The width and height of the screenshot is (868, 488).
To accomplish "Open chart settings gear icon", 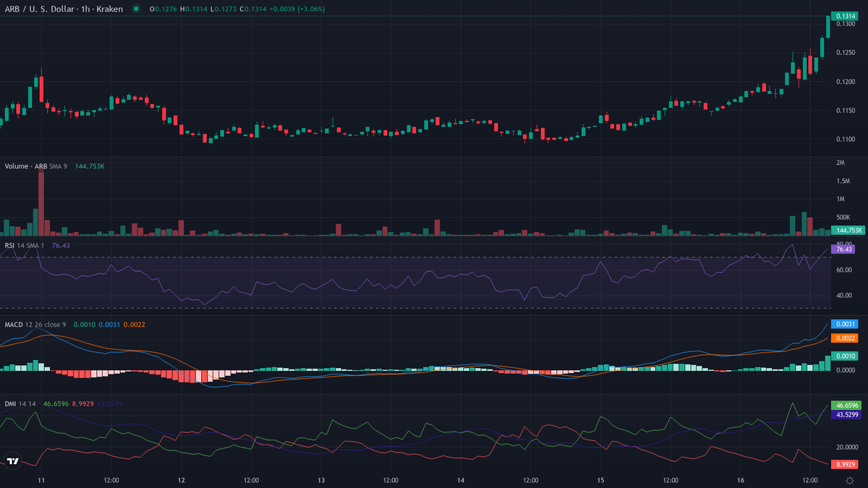I will pos(849,480).
